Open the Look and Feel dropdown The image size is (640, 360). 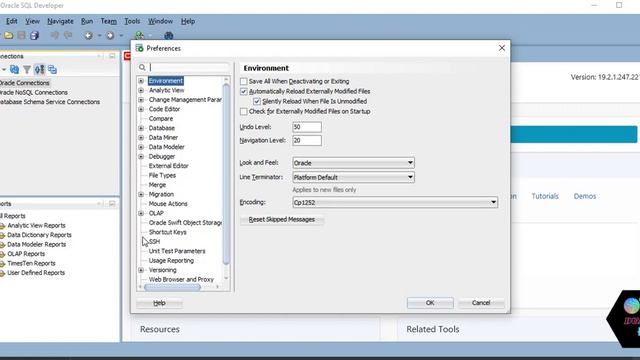(x=353, y=163)
